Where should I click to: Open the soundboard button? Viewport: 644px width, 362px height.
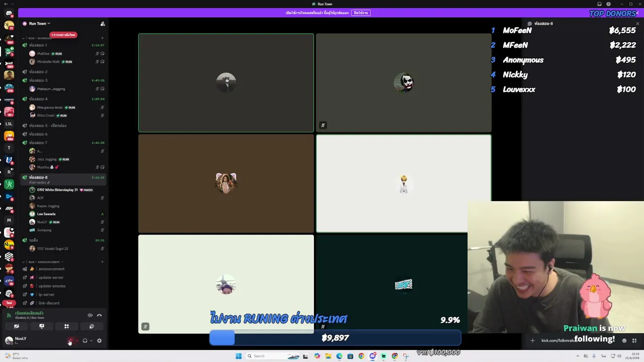point(92,326)
